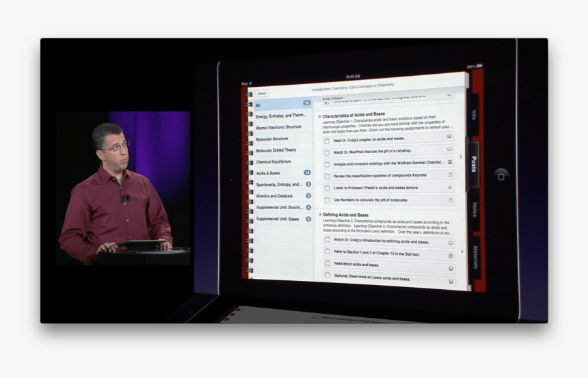Click the 26 count badge on All
The width and height of the screenshot is (588, 378).
(307, 103)
